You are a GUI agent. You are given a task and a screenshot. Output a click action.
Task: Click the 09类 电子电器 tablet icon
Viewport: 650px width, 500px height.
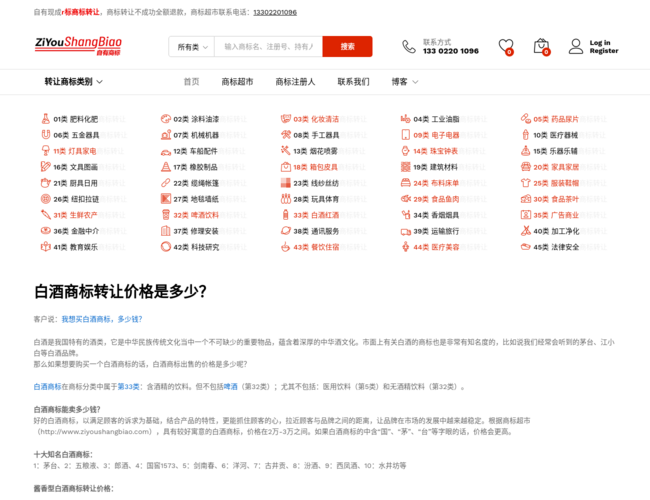[405, 135]
